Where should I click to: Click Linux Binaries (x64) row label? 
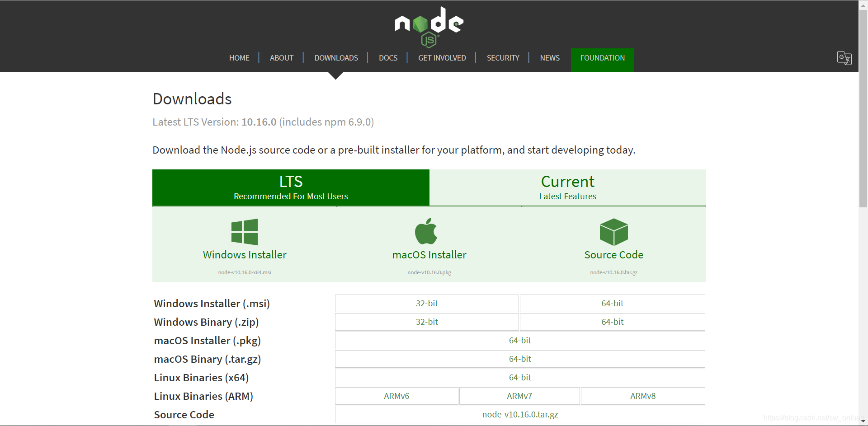[x=201, y=378]
